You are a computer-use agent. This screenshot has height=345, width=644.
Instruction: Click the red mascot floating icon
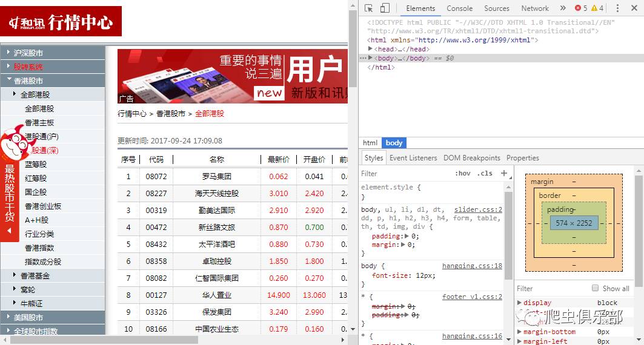coord(16,143)
